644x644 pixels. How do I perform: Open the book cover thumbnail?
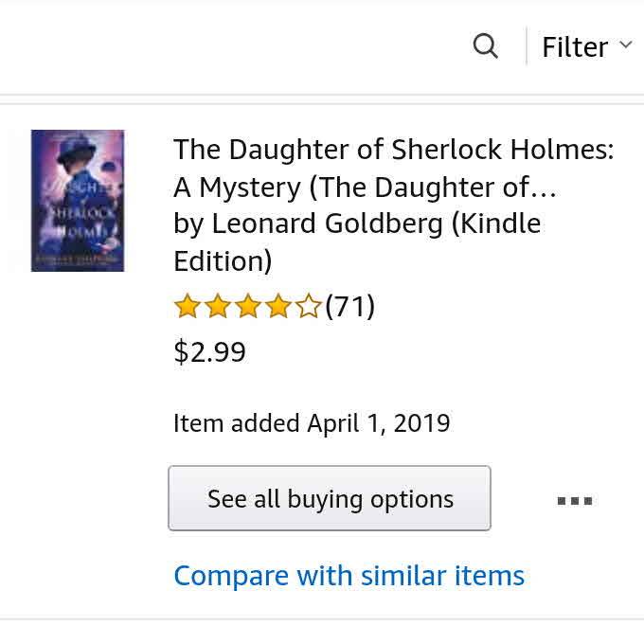pyautogui.click(x=78, y=201)
